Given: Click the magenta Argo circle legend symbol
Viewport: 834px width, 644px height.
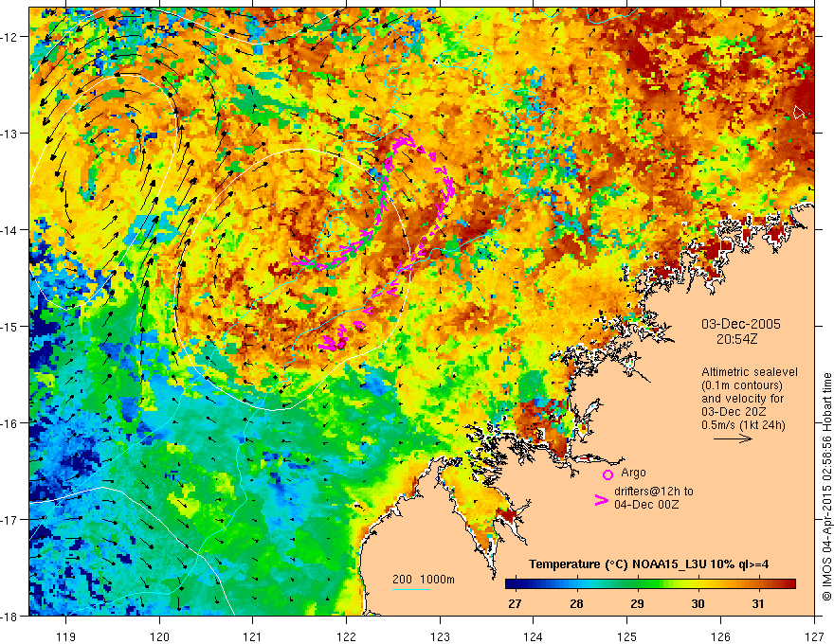Looking at the screenshot, I should click(607, 474).
